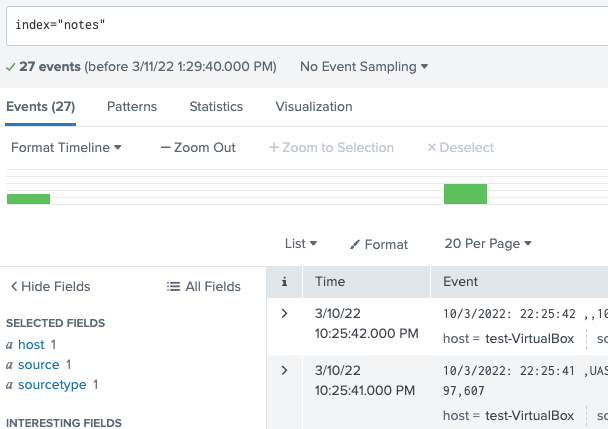This screenshot has width=608, height=429.
Task: Open the List display mode dropdown
Action: [x=301, y=244]
